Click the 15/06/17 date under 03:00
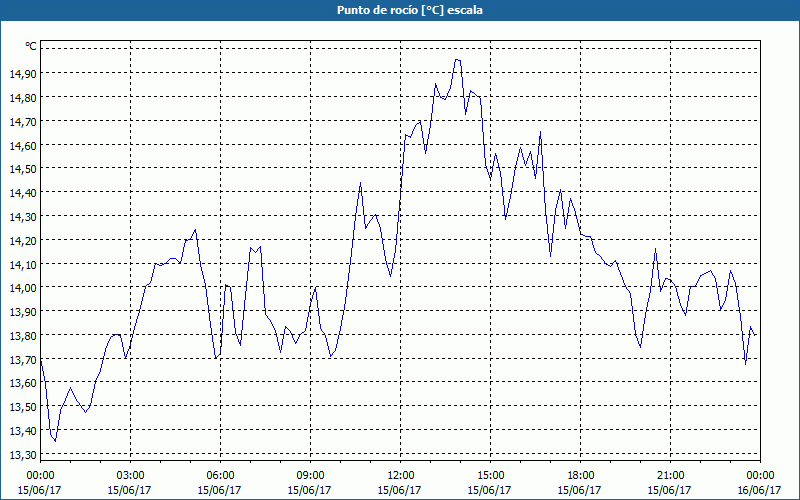 129,490
